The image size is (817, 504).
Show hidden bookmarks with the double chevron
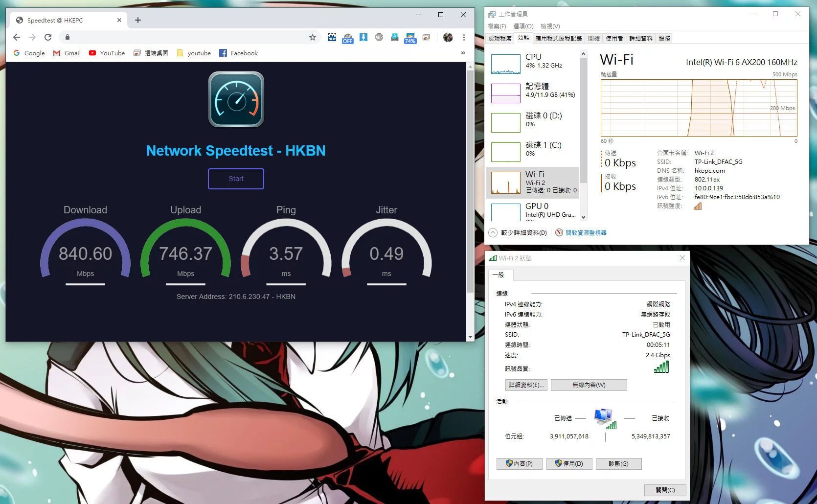463,53
